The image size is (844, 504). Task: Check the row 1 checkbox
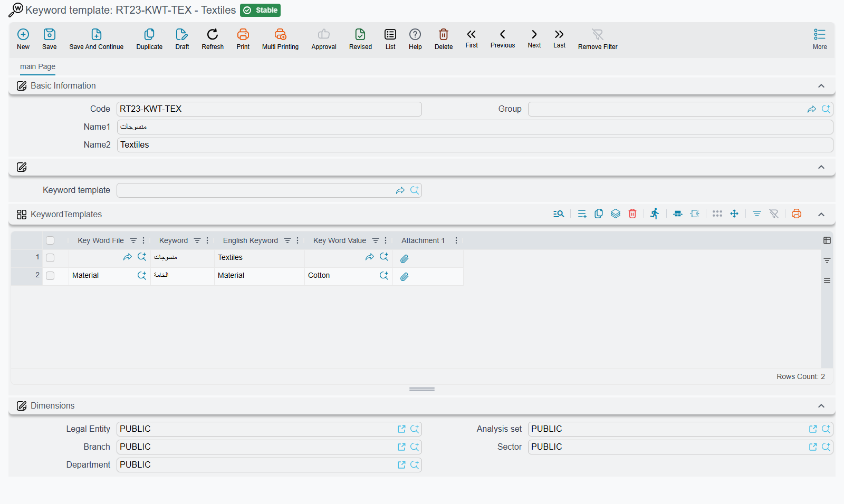[x=50, y=258]
